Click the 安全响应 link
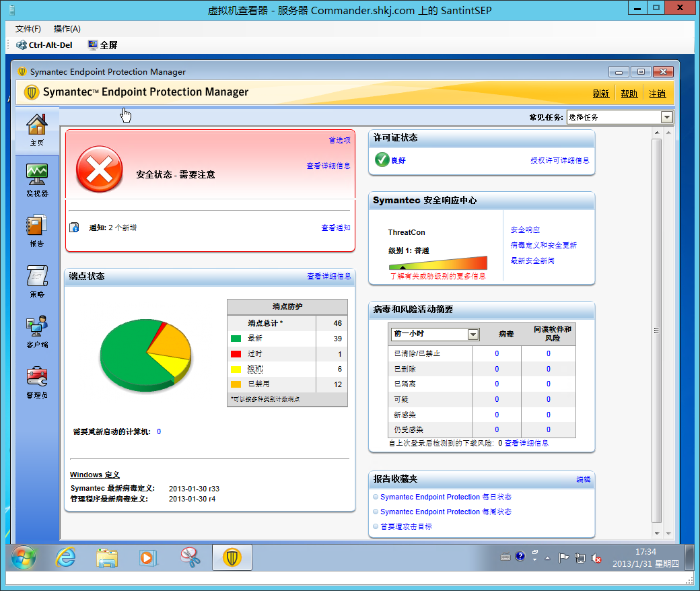This screenshot has width=700, height=591. pyautogui.click(x=525, y=230)
